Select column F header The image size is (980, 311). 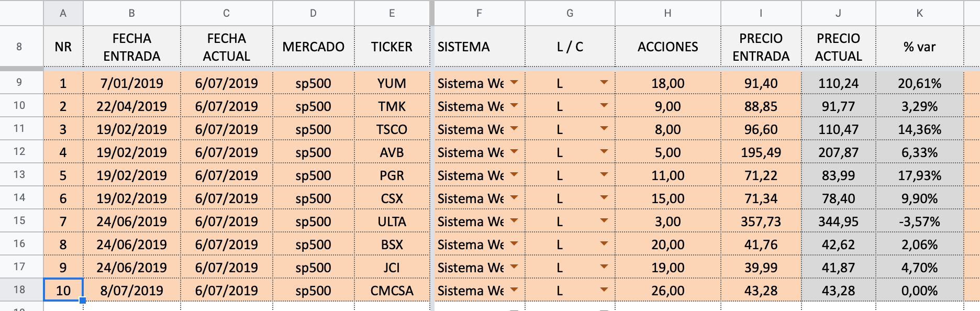(479, 13)
